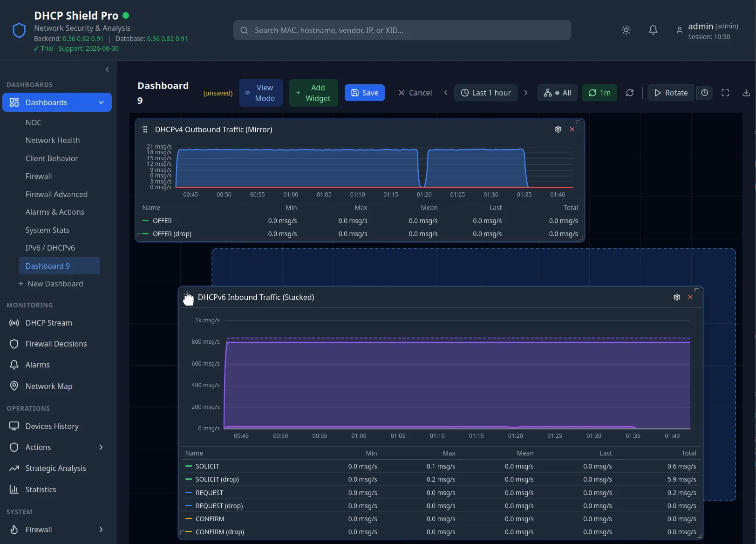Expand the Actions submenu
The image size is (756, 544).
coord(101,447)
